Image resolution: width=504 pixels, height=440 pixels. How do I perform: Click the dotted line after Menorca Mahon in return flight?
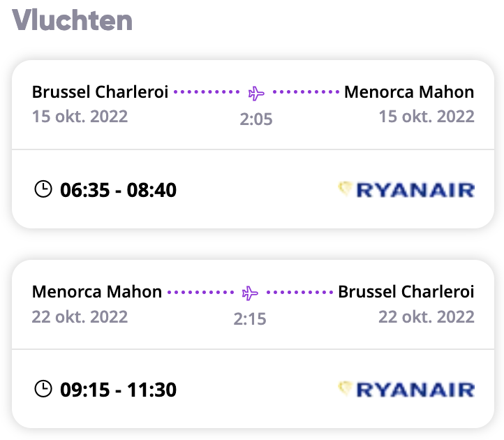coord(201,293)
